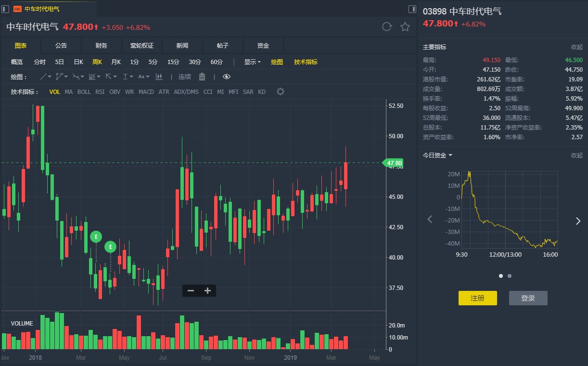Toggle the ADX/DMS indicator

click(186, 91)
